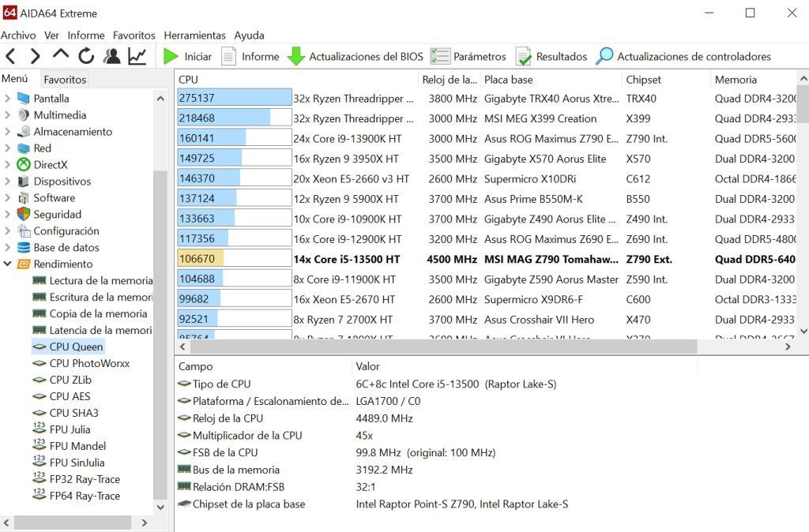This screenshot has height=532, width=809.
Task: Select the CPU SHA3 benchmark
Action: [x=73, y=412]
